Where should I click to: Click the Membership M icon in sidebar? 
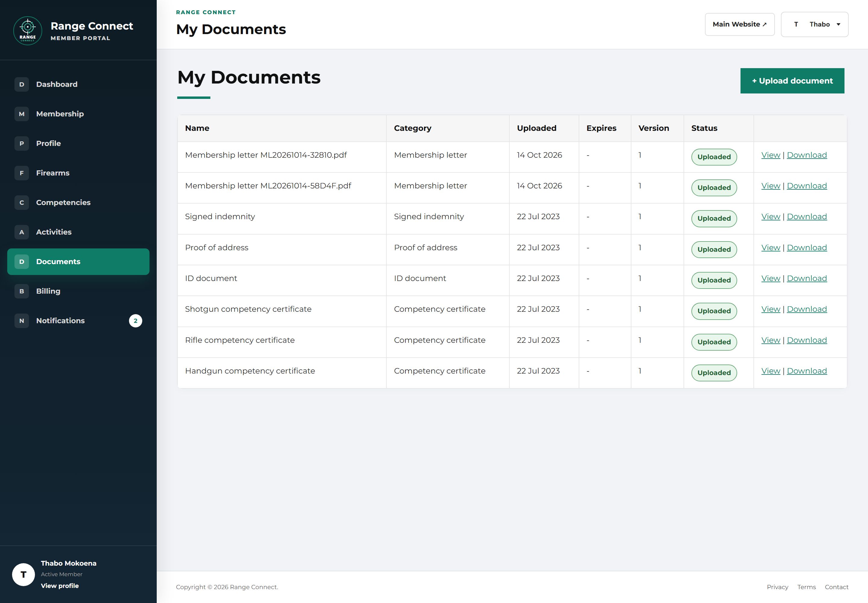coord(21,114)
